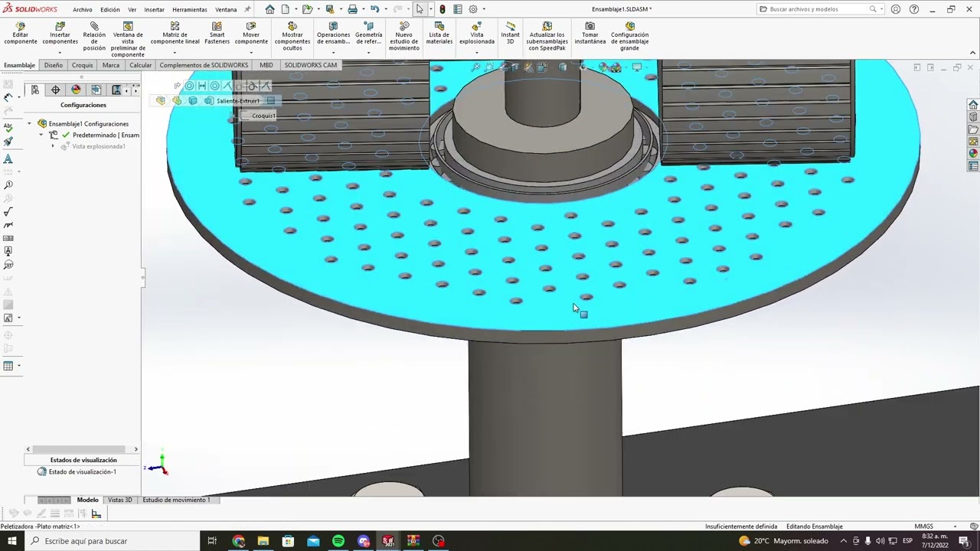Switch to the Vistas 3D tab
980x551 pixels.
coord(119,500)
